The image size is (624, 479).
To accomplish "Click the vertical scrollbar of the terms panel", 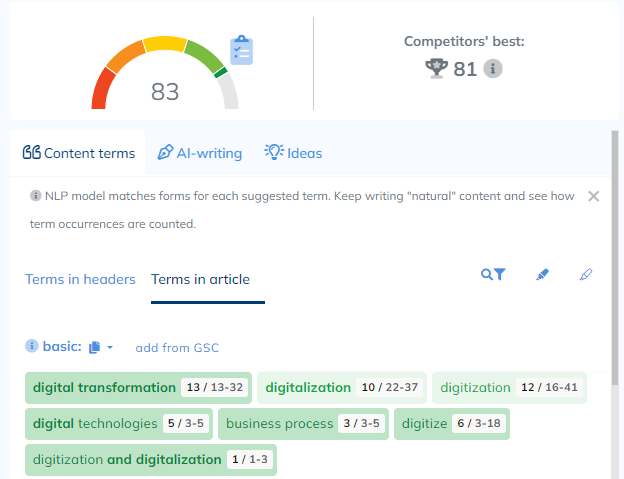I will (x=615, y=259).
